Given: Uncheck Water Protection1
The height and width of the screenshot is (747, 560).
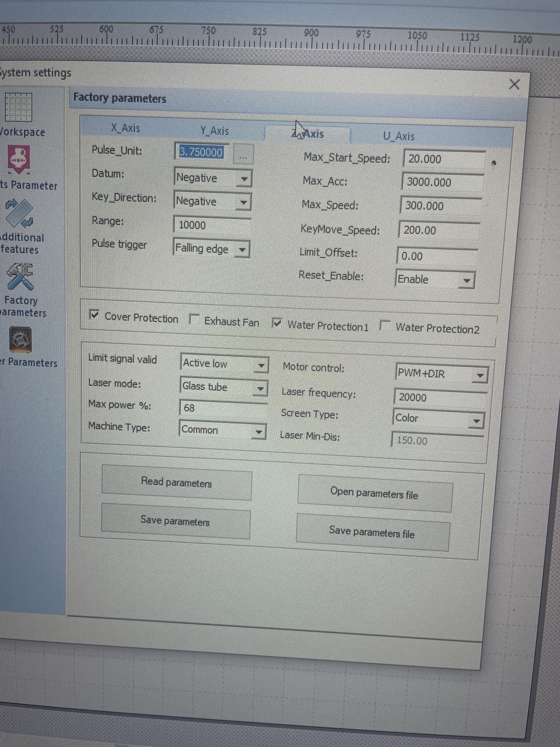Looking at the screenshot, I should [x=277, y=323].
